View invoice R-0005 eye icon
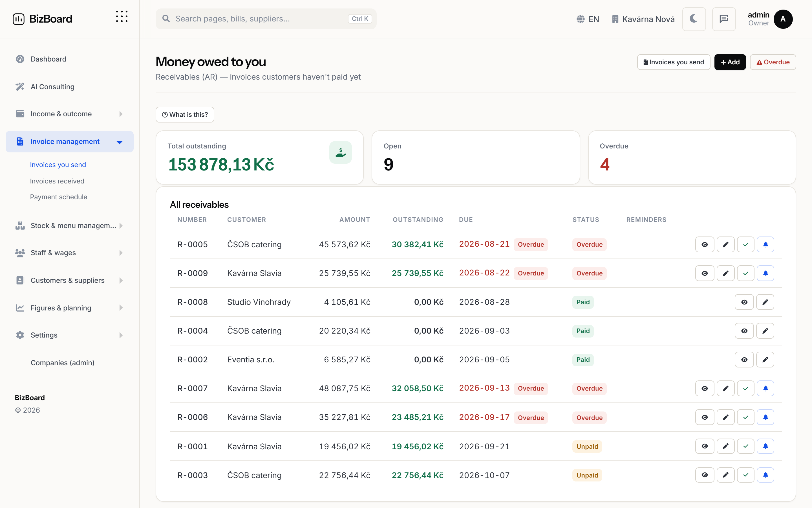 tap(705, 244)
